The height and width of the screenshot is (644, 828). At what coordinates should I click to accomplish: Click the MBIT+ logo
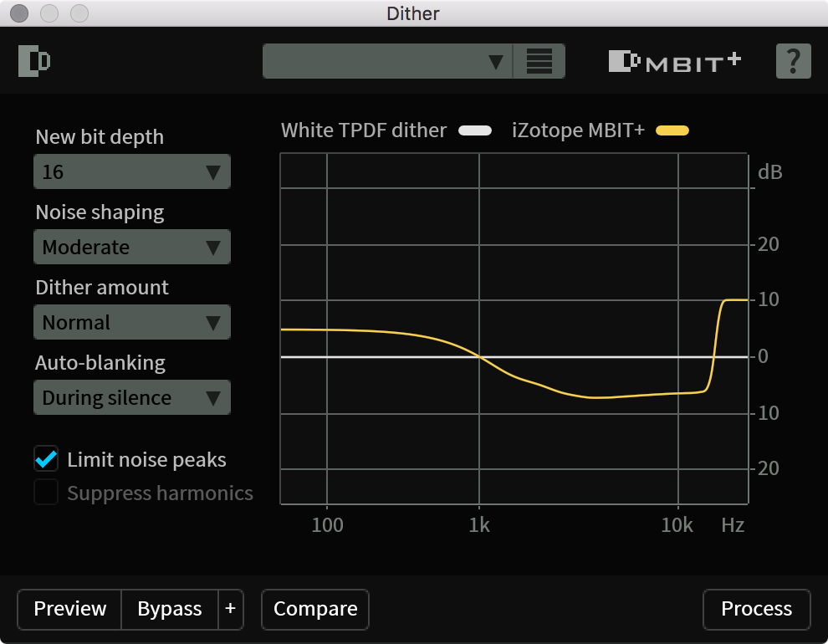(x=675, y=62)
